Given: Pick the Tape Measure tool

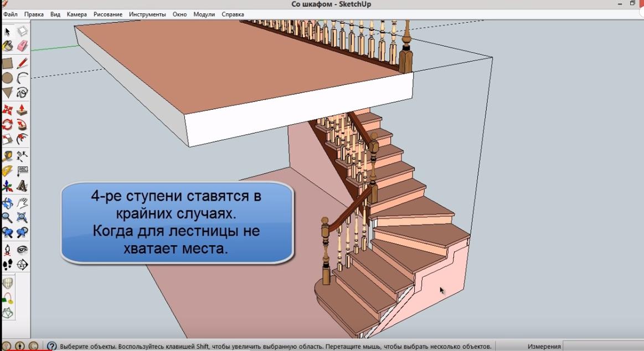Looking at the screenshot, I should coord(8,156).
